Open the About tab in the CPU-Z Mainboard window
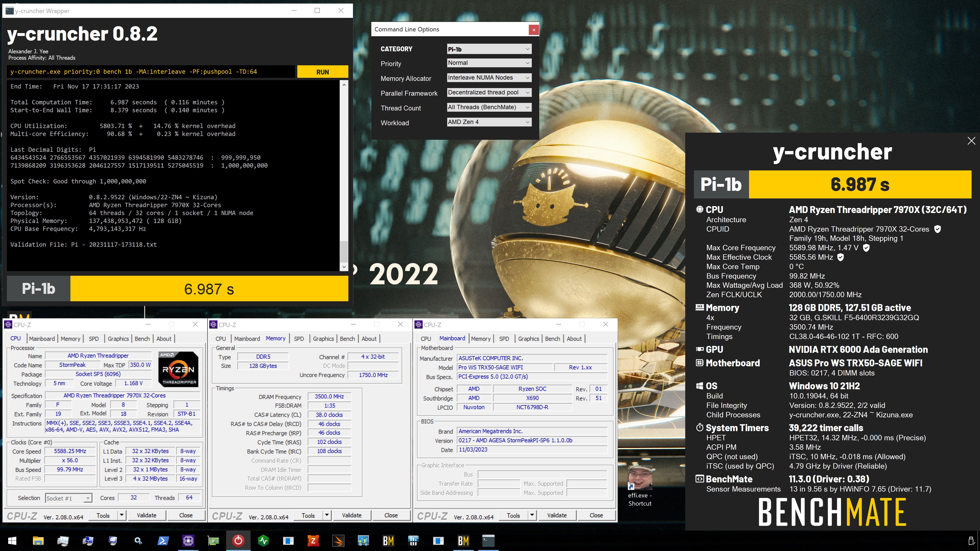 point(574,339)
